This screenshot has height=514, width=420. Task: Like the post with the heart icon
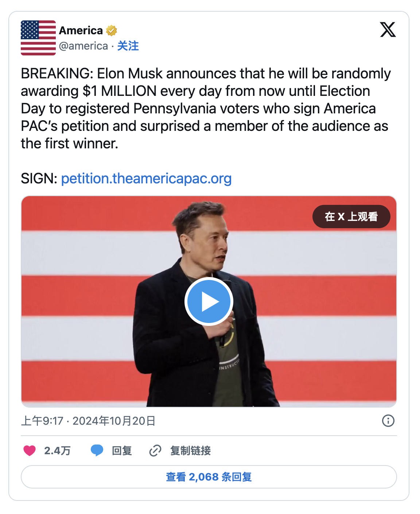[x=30, y=451]
